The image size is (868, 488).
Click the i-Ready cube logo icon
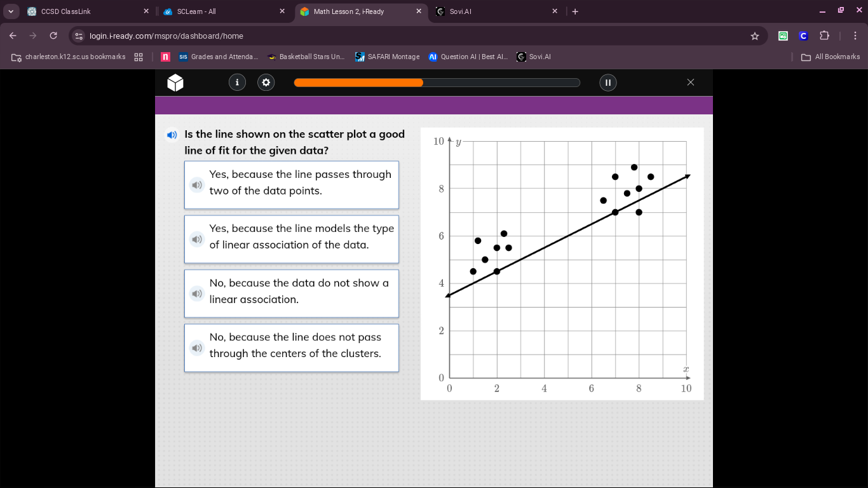(175, 82)
